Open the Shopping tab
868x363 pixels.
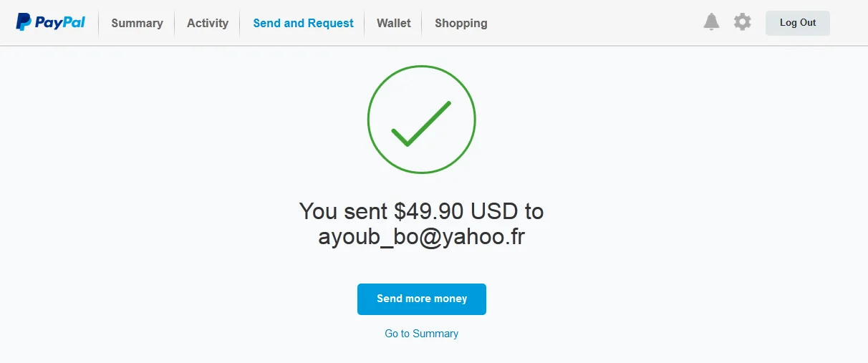click(460, 23)
